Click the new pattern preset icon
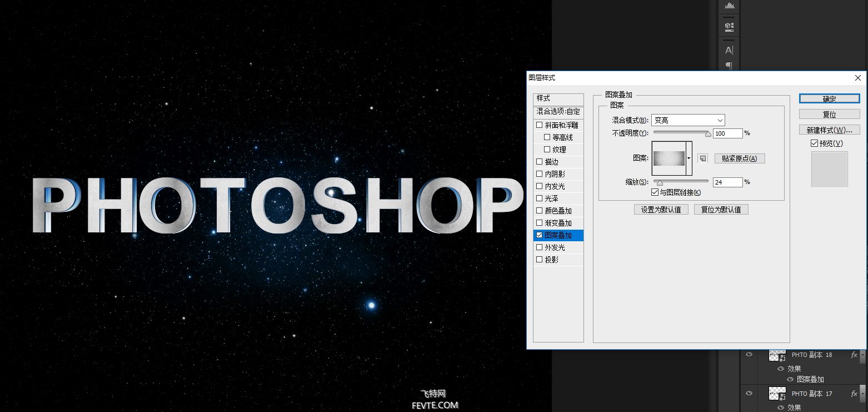Image resolution: width=868 pixels, height=412 pixels. click(x=703, y=158)
